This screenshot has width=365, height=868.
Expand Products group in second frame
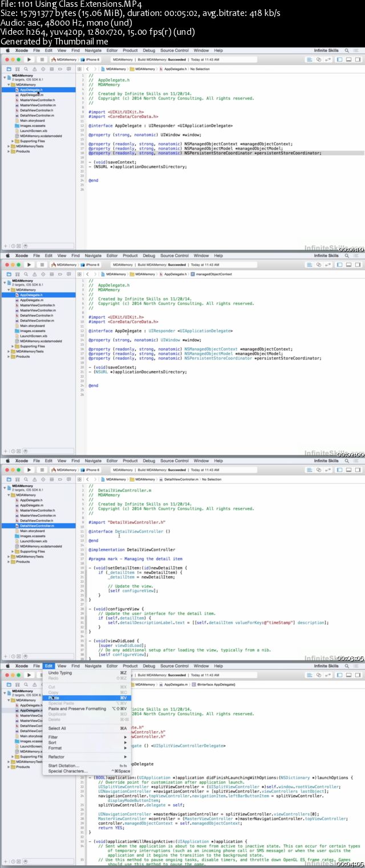(x=9, y=356)
